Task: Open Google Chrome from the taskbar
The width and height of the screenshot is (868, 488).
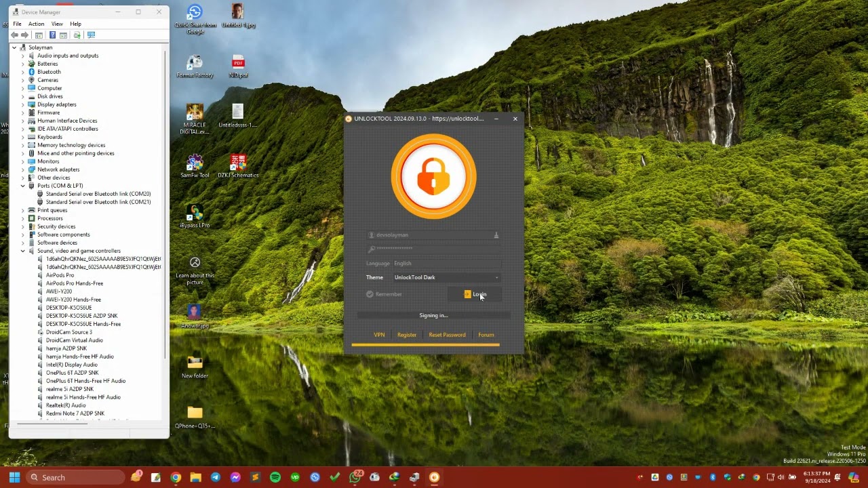Action: point(176,477)
